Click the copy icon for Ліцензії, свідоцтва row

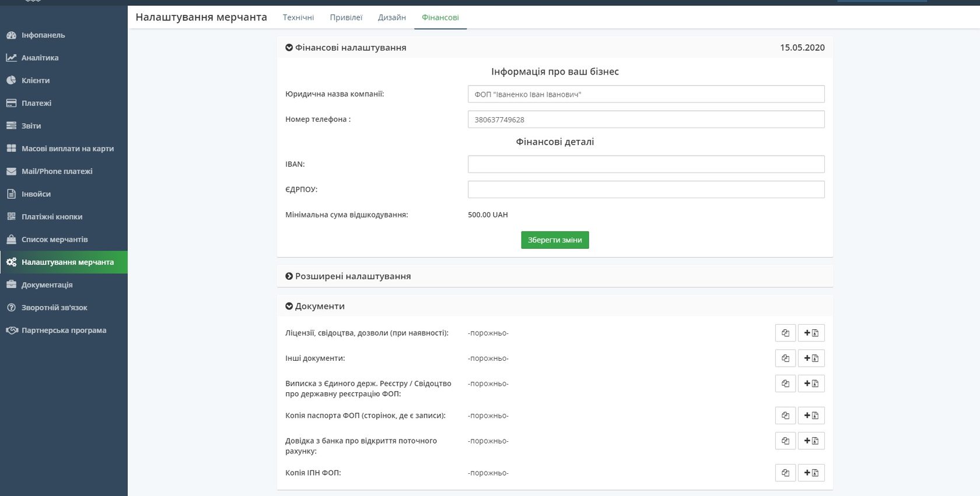tap(785, 333)
